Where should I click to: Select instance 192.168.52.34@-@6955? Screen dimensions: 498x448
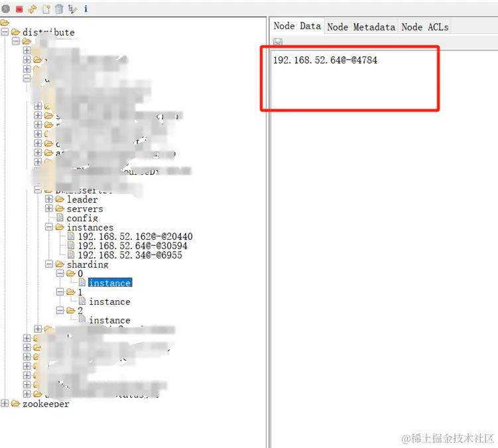point(130,255)
